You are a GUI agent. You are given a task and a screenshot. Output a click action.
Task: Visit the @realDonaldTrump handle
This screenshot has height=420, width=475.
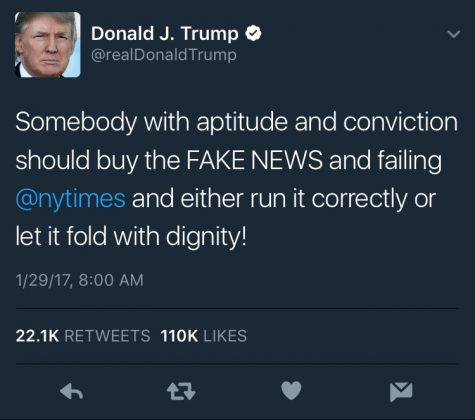click(x=164, y=55)
